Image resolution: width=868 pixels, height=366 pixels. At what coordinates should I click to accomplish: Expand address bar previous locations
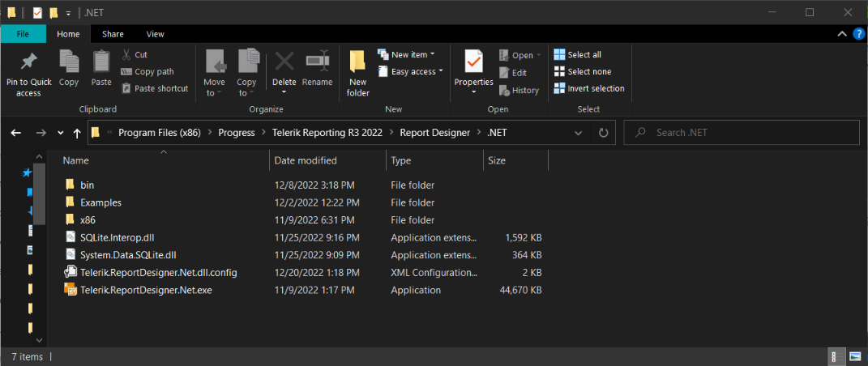pos(579,133)
